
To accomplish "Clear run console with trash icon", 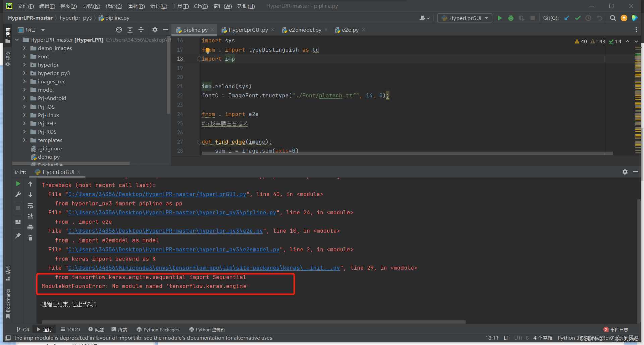I will 30,238.
